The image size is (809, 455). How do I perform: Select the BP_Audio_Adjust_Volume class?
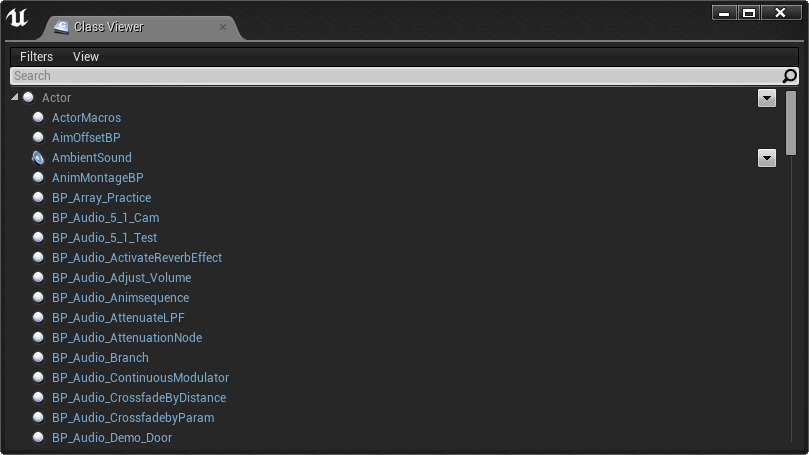click(121, 278)
